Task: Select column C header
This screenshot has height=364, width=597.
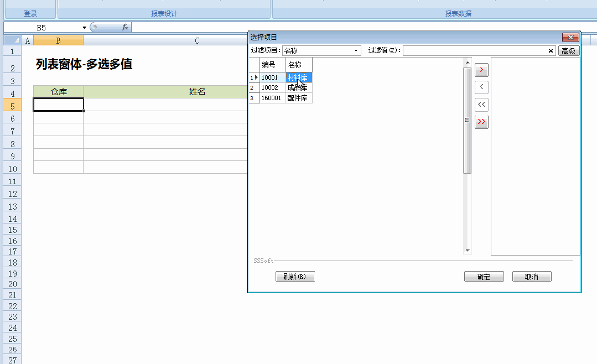Action: click(x=197, y=40)
